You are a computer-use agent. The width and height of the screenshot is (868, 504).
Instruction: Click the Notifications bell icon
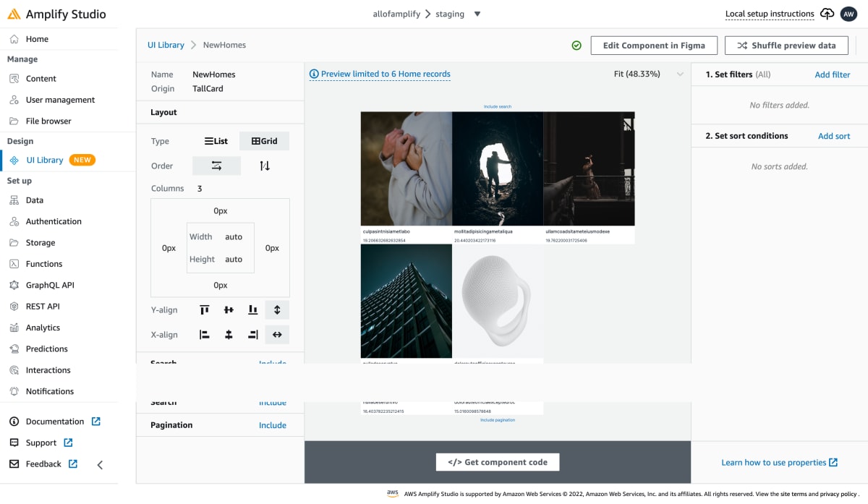pos(14,391)
